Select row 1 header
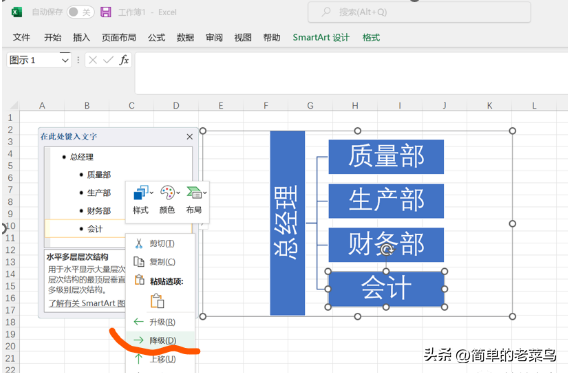The image size is (568, 373). click(10, 118)
